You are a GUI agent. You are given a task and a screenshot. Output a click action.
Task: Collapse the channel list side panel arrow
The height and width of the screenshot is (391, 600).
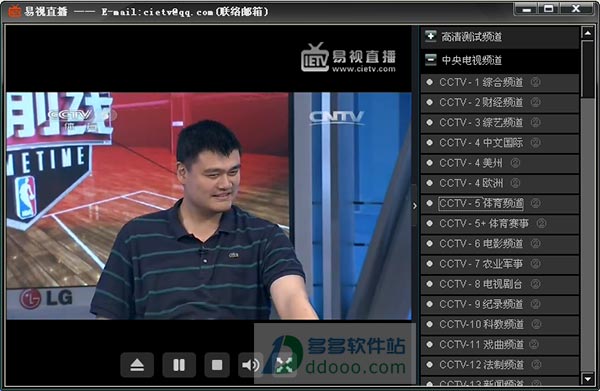click(x=415, y=206)
